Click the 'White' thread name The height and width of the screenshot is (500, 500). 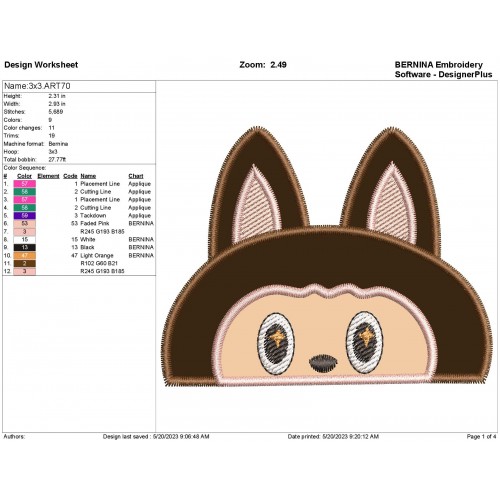coord(88,239)
